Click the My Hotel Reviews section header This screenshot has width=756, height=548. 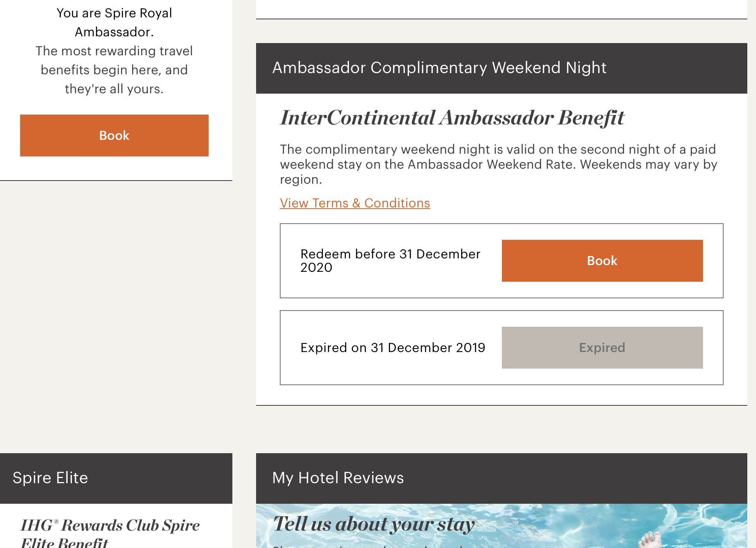click(x=501, y=478)
